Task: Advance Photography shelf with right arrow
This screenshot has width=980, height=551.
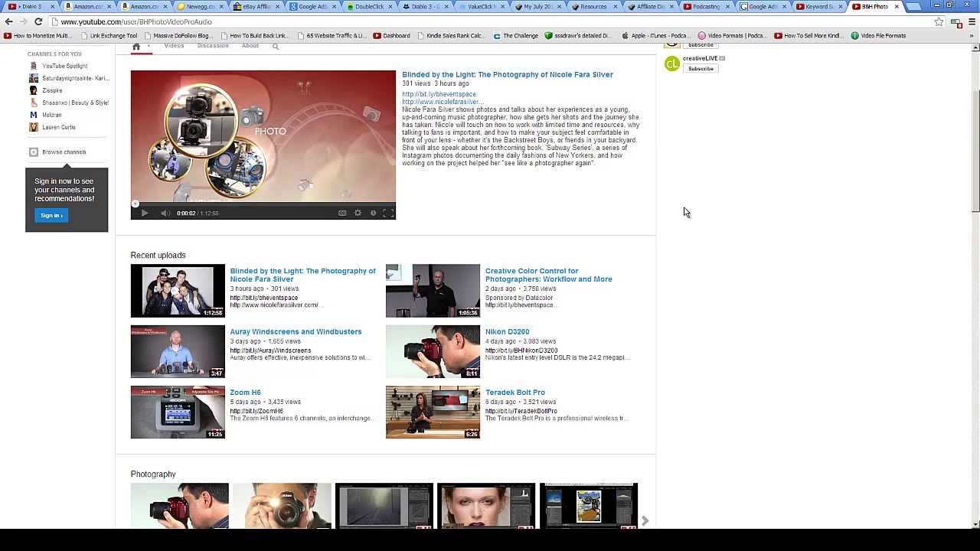Action: [x=645, y=520]
